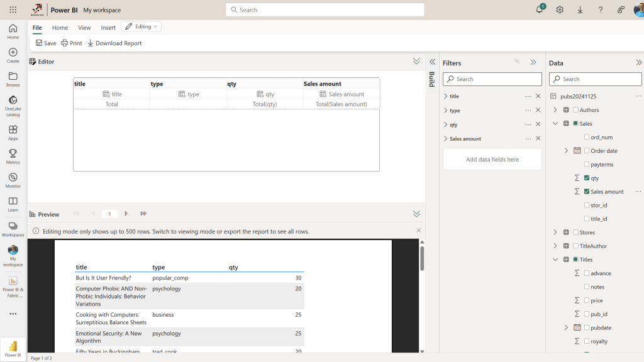Click the Save button
The image size is (644, 362).
pyautogui.click(x=45, y=43)
